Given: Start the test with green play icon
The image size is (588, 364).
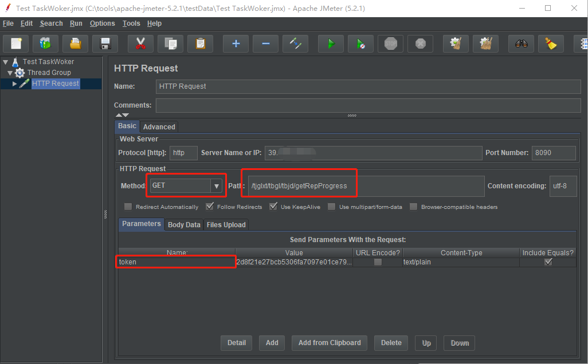Looking at the screenshot, I should pos(331,44).
